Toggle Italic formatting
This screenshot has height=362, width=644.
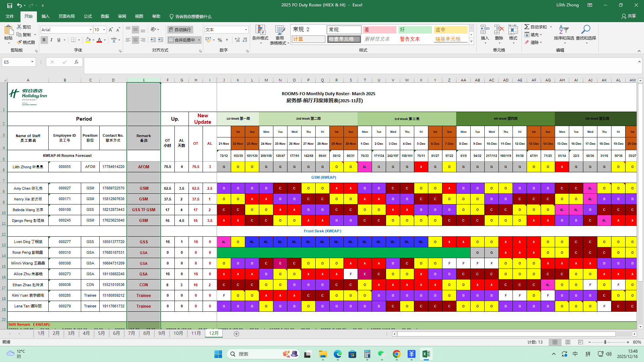[51, 40]
